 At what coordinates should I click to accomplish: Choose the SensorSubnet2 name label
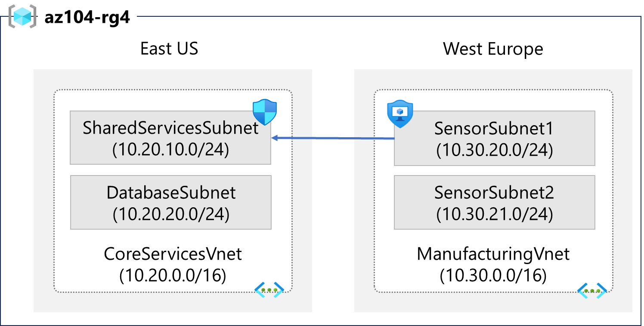494,193
